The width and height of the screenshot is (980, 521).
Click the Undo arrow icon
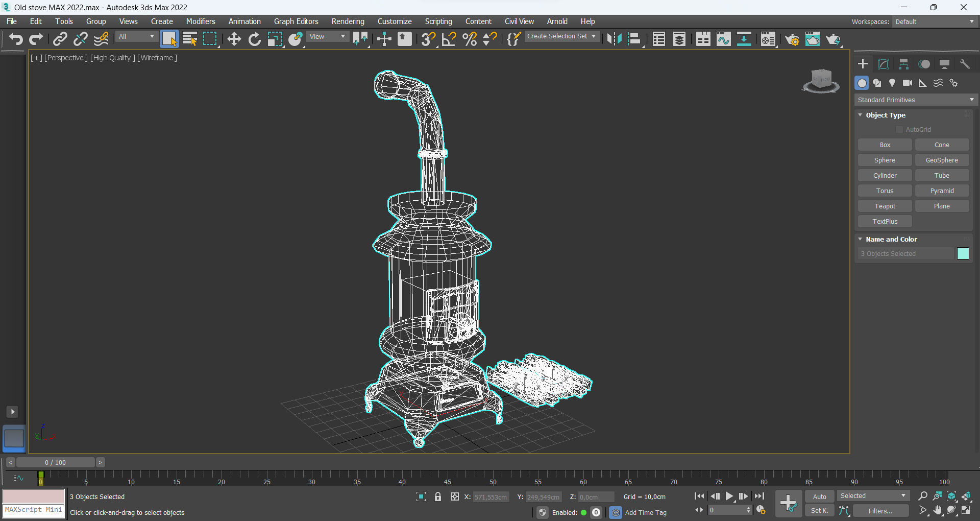tap(16, 39)
